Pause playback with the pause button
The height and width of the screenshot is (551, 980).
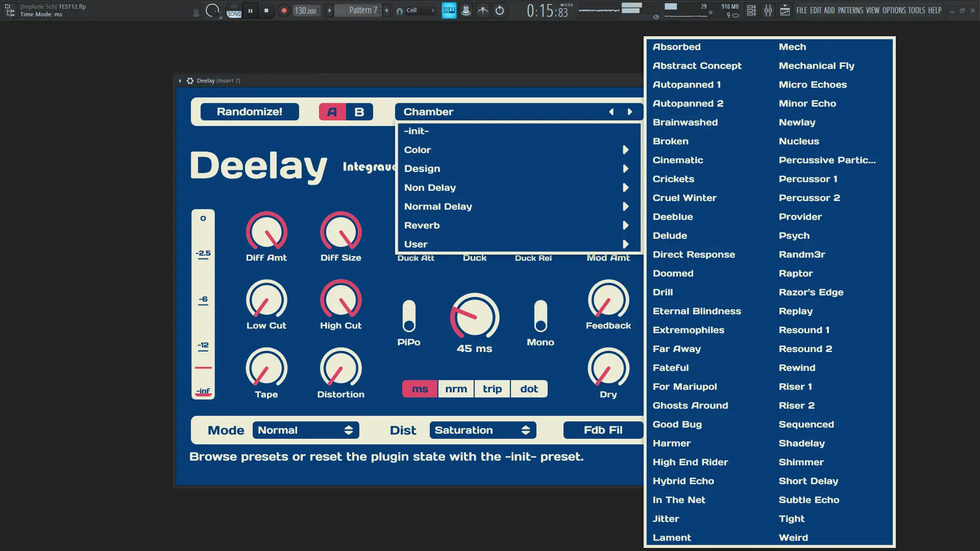[250, 10]
